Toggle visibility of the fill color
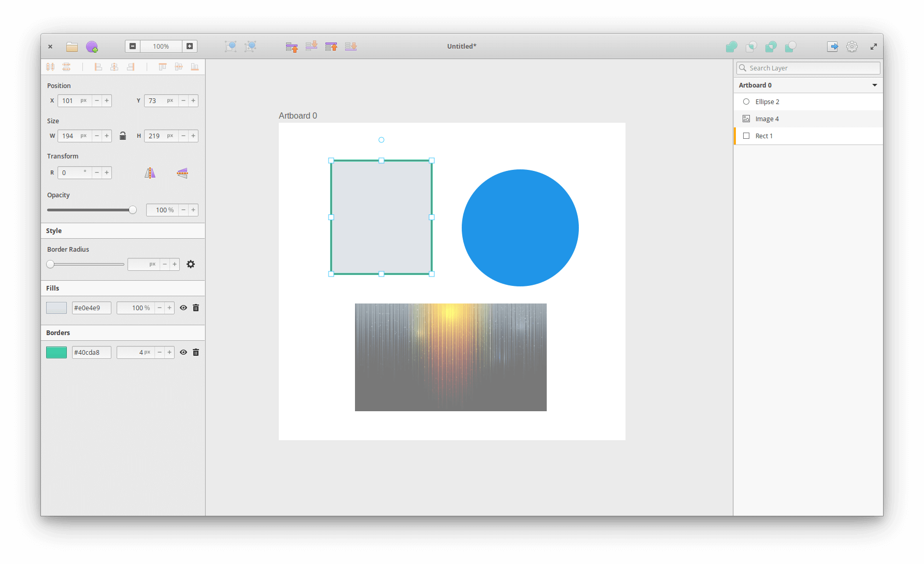The height and width of the screenshot is (564, 924). coord(183,308)
